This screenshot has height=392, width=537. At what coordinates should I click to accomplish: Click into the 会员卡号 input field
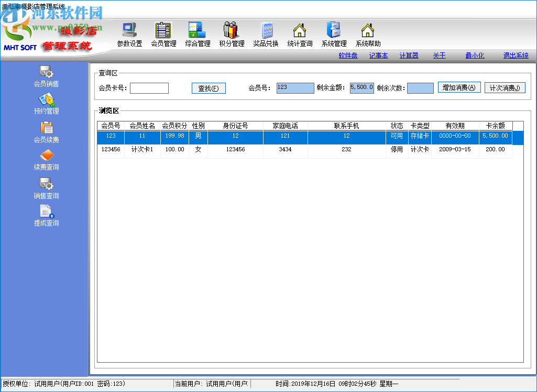point(149,88)
